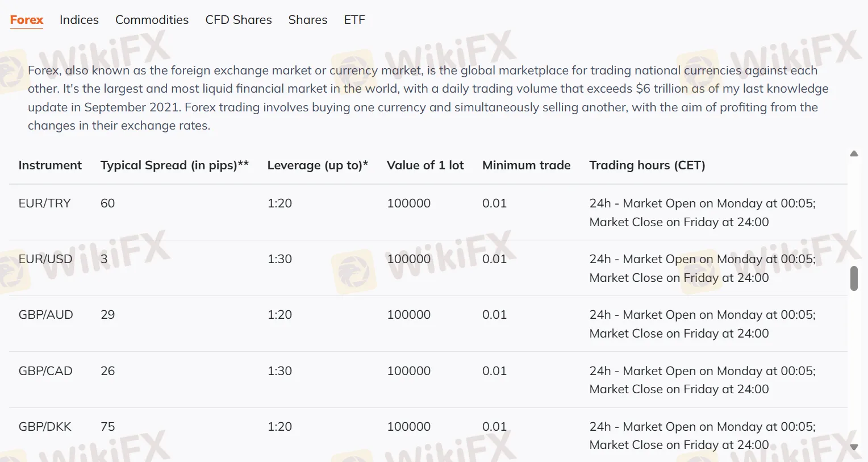Click the scrollbar thumb on the table
This screenshot has width=868, height=462.
point(853,278)
